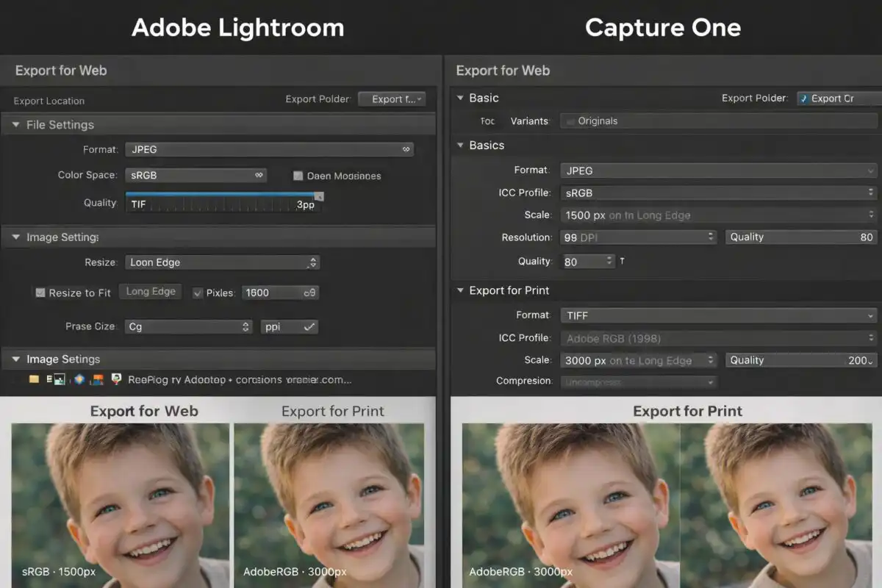Click the checkmark in the ppi field
882x588 pixels.
[309, 326]
